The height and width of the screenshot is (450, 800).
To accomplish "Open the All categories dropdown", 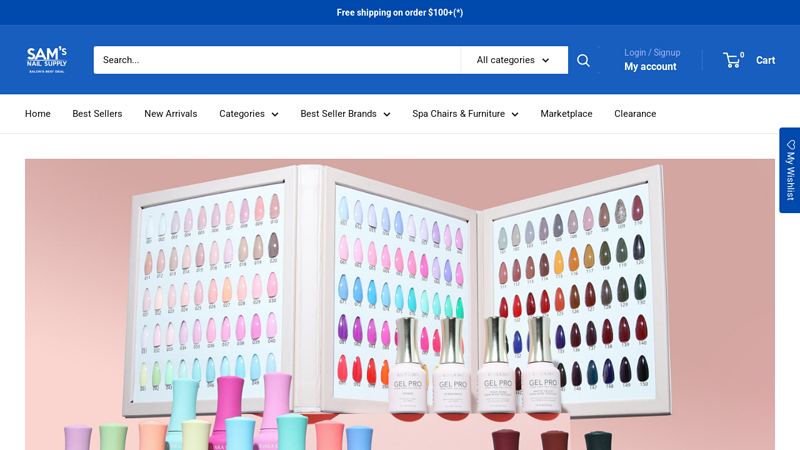I will click(x=514, y=60).
